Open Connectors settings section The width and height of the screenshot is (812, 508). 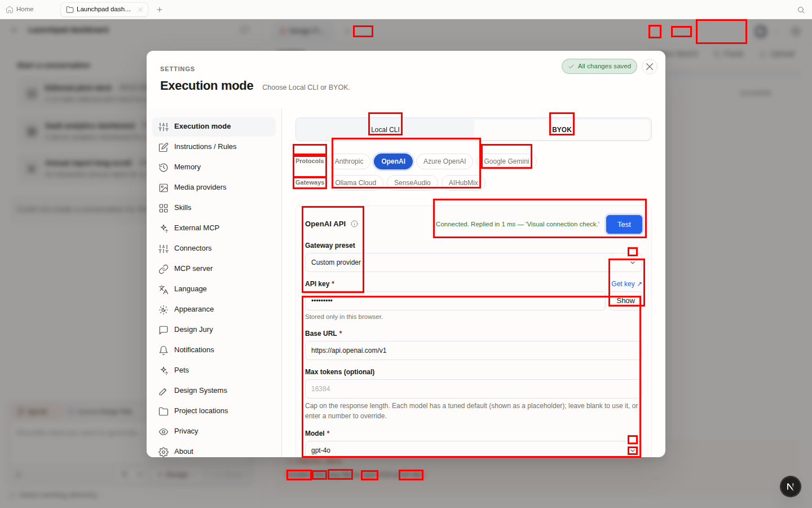214,248
